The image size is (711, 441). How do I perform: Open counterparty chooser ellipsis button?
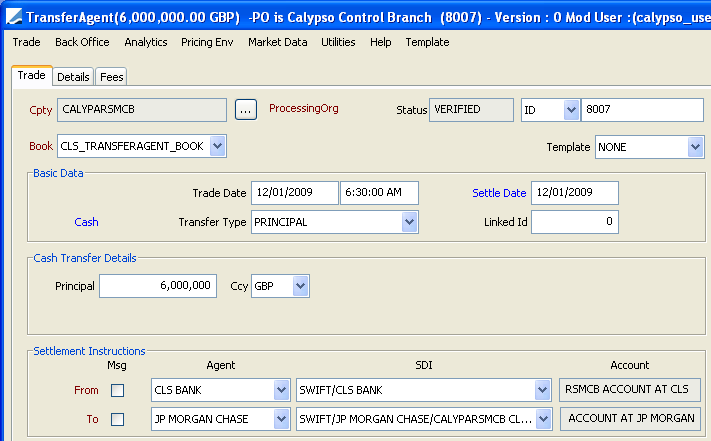pyautogui.click(x=246, y=110)
